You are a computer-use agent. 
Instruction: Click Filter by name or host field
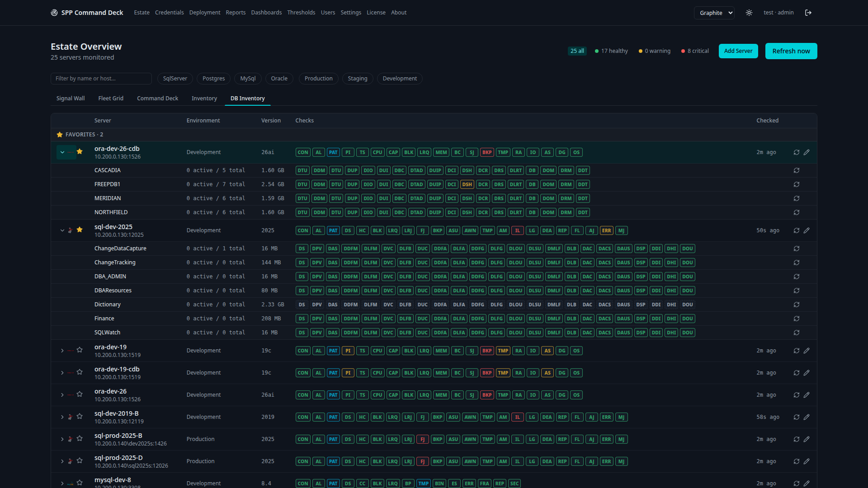101,79
